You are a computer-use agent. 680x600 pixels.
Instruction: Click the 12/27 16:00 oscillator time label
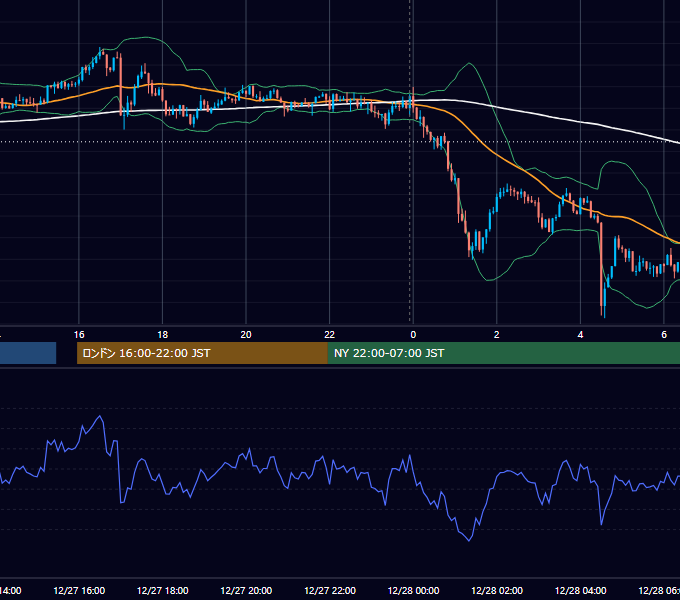[79, 590]
